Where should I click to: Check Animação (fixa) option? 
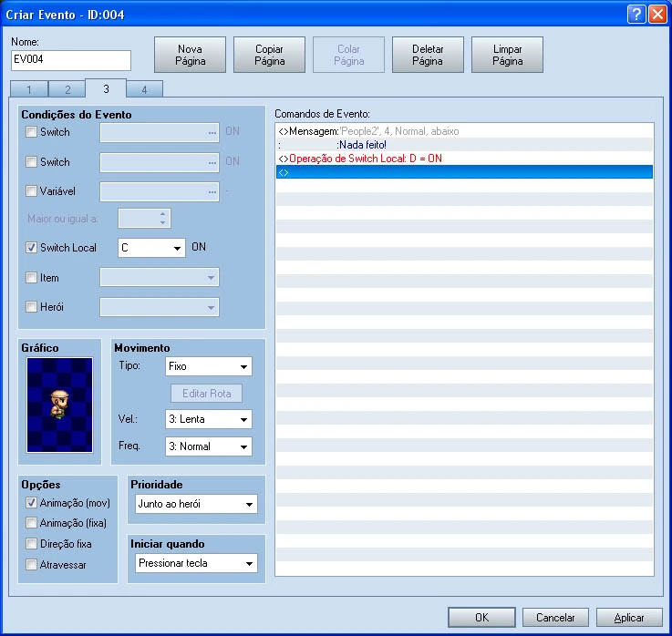[x=31, y=522]
